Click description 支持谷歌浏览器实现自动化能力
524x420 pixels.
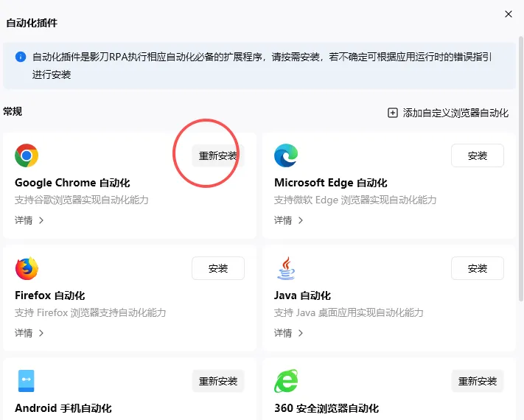(82, 200)
